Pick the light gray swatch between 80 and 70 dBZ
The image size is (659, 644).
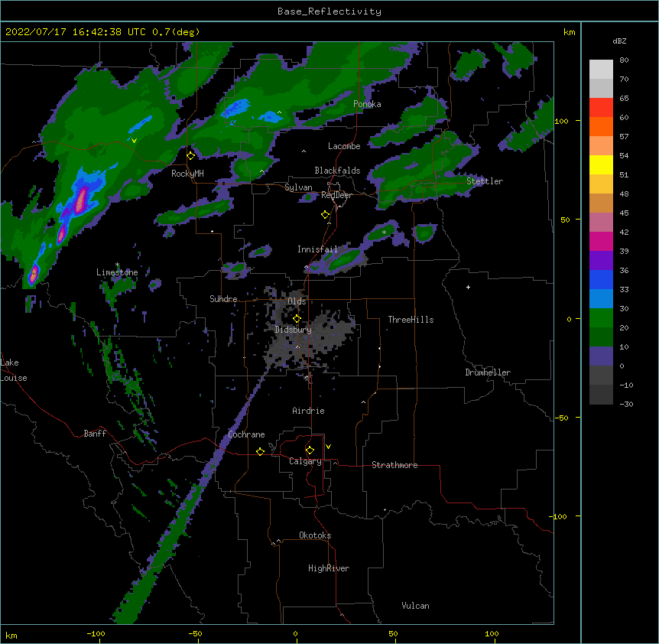pos(601,70)
